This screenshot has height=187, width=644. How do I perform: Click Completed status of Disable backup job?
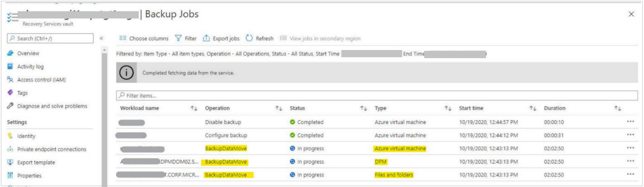tap(306, 122)
